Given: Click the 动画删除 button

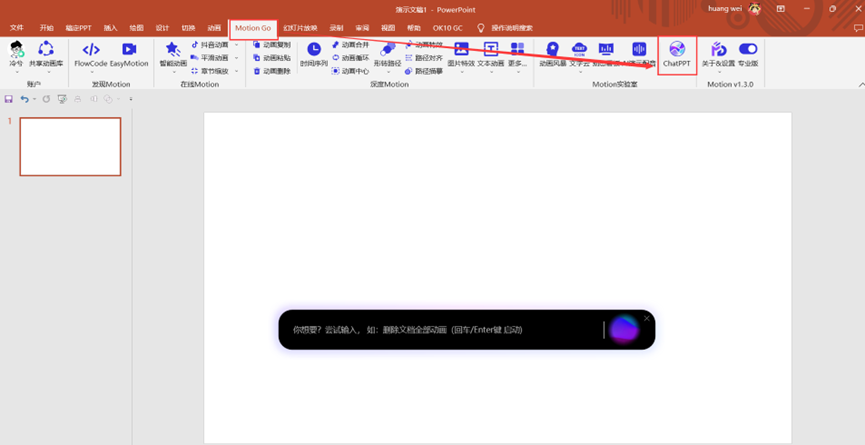Looking at the screenshot, I should tap(272, 71).
